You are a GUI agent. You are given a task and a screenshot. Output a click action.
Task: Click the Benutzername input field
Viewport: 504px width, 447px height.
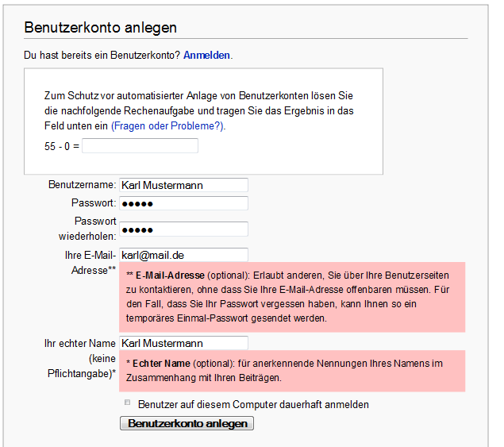click(183, 185)
